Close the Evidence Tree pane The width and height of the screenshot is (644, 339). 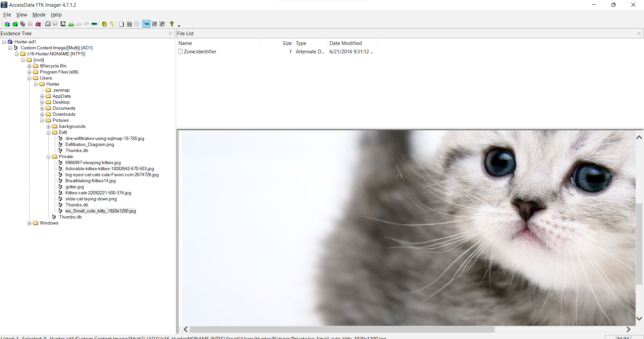point(170,34)
